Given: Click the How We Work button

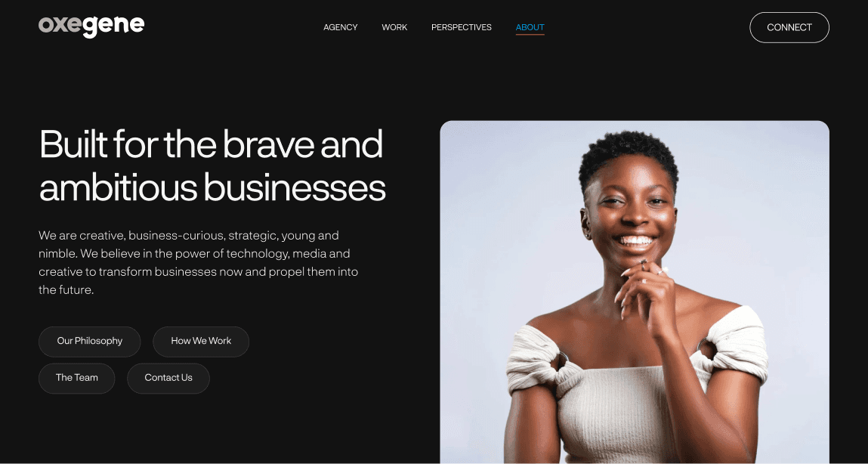Looking at the screenshot, I should (201, 341).
